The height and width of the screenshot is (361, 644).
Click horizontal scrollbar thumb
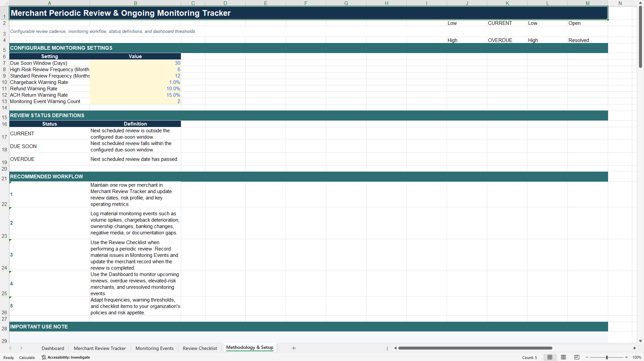(475, 348)
